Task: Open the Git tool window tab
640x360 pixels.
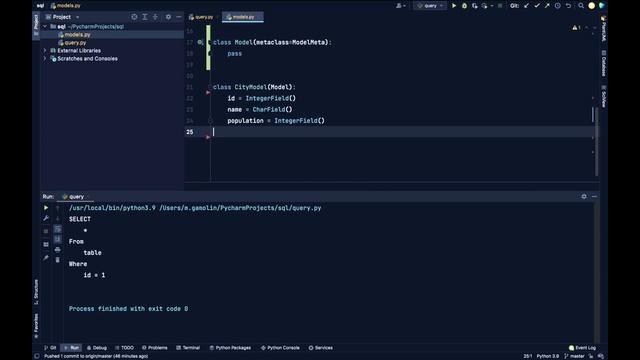Action: tap(50, 348)
